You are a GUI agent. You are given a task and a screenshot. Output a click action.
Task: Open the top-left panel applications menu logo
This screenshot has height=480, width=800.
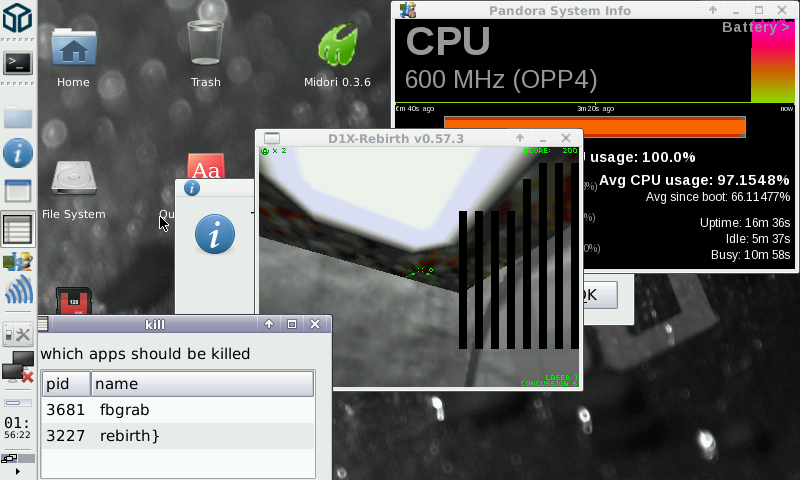18,18
